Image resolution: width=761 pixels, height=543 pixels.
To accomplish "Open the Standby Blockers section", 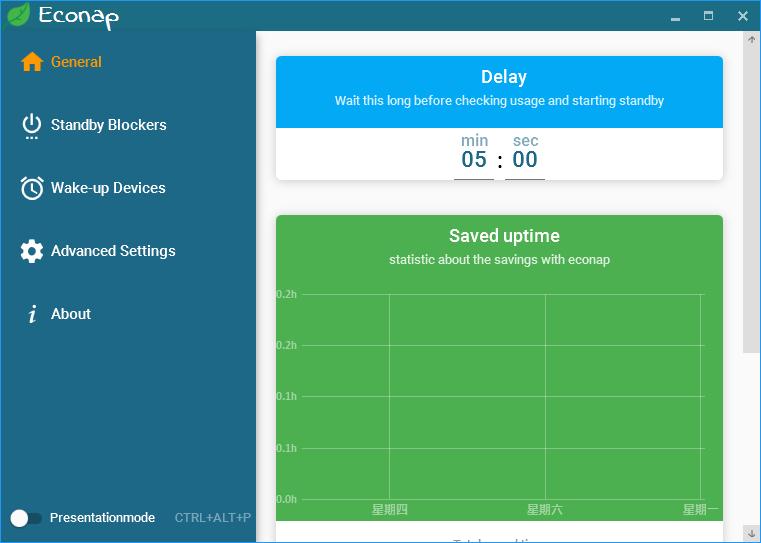I will (x=108, y=125).
